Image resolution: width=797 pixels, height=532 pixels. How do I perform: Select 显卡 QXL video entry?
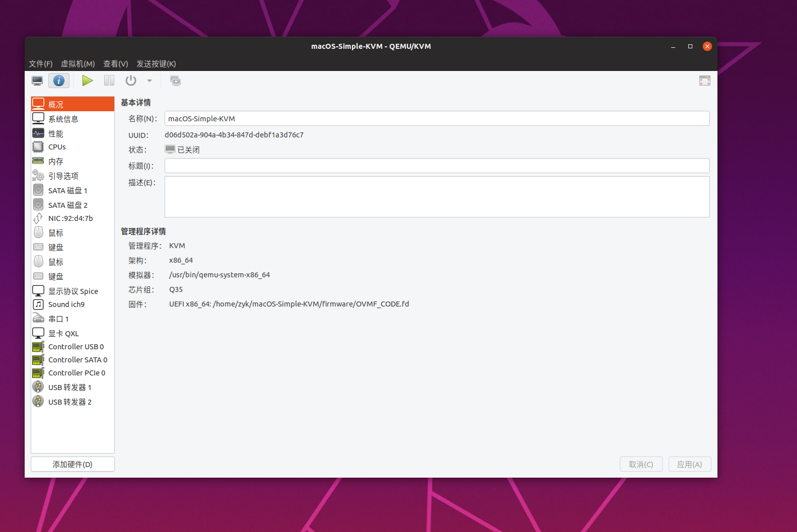pyautogui.click(x=73, y=333)
